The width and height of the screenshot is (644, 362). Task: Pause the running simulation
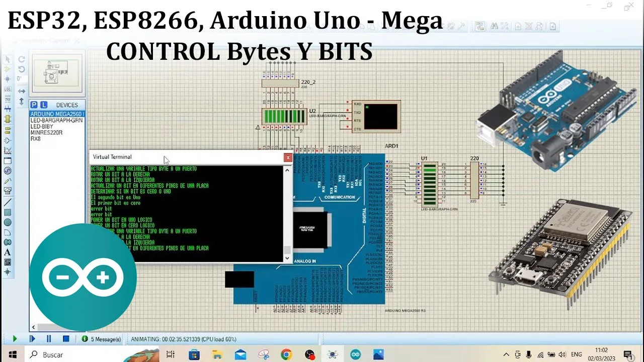(x=49, y=339)
